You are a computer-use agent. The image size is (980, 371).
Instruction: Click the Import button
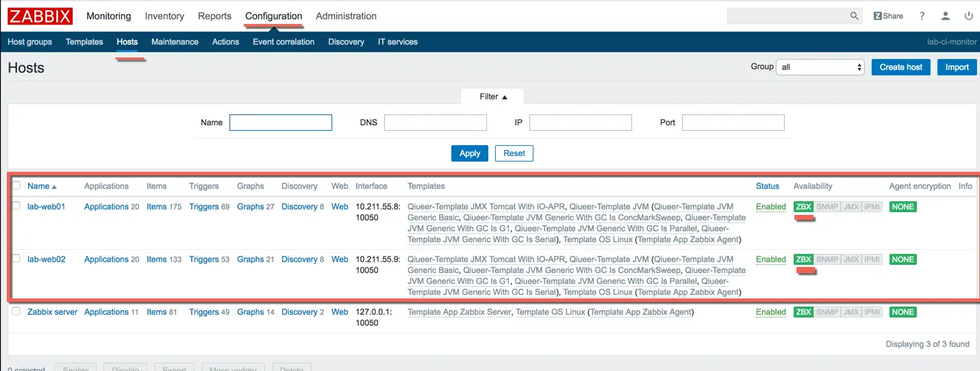pos(957,67)
